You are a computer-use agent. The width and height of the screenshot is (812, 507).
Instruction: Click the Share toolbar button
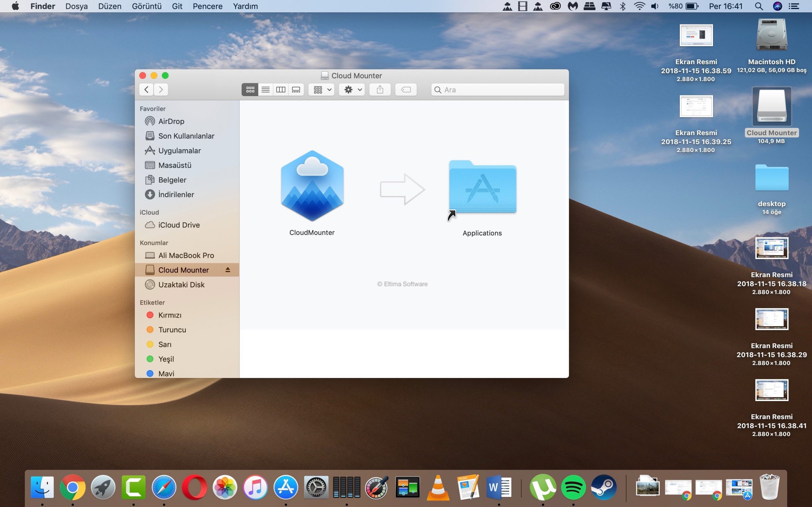[380, 90]
